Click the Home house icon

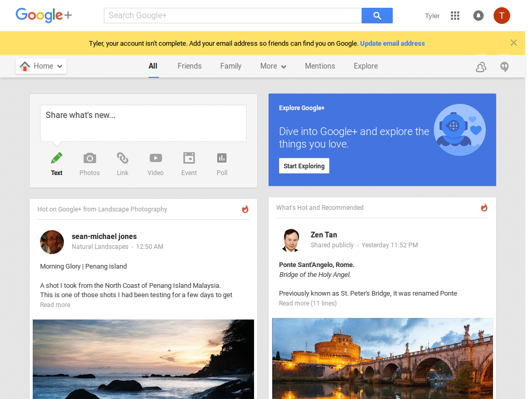click(25, 66)
